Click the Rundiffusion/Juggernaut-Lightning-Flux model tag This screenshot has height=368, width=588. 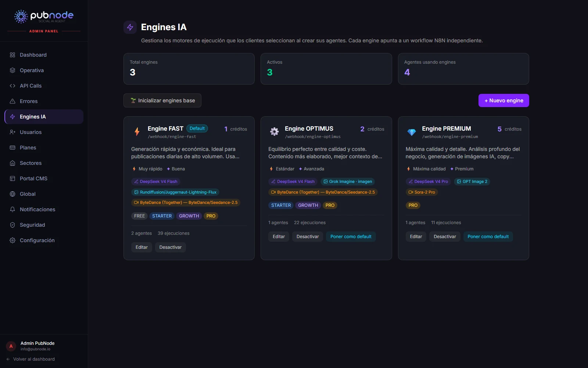[175, 192]
